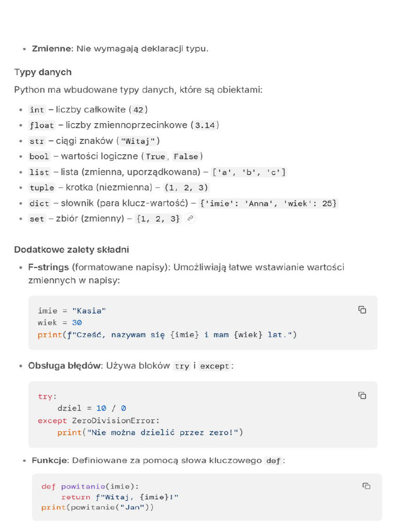Click the 'dziel = 10 / 0' code line
The height and width of the screenshot is (532, 399).
[x=91, y=408]
